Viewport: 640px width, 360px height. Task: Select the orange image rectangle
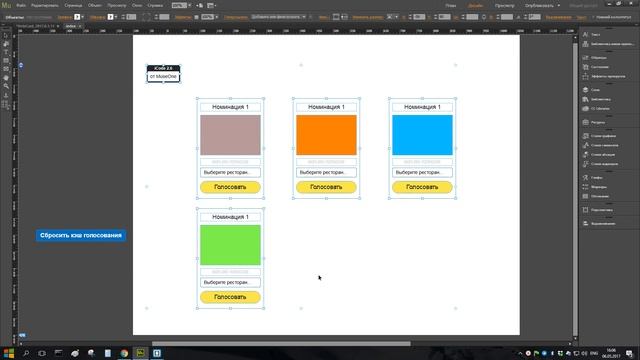click(326, 135)
